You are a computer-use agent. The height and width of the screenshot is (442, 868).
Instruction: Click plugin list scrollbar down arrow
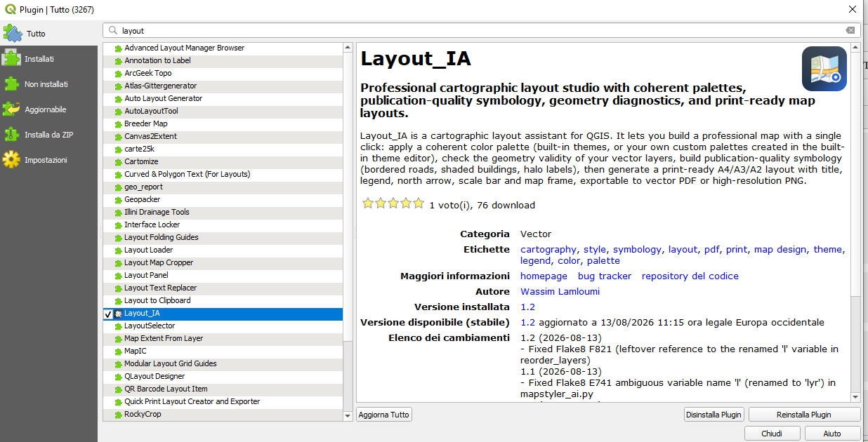pos(348,416)
